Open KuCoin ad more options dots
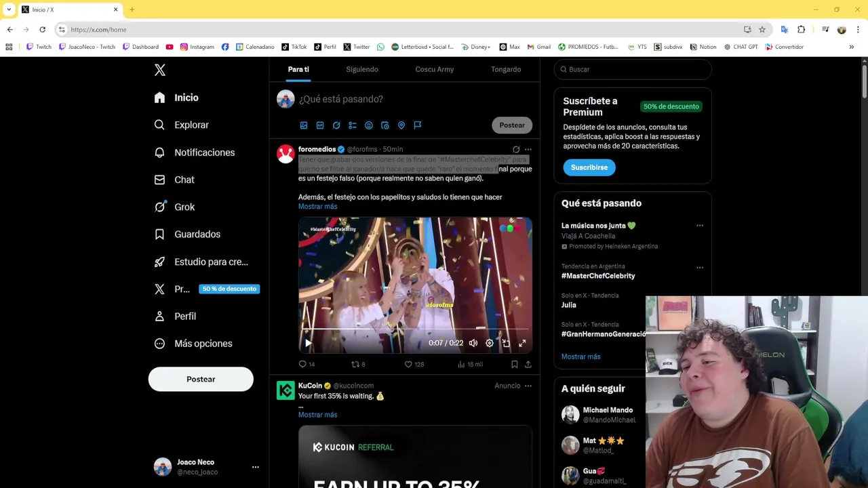Image resolution: width=868 pixels, height=488 pixels. [528, 386]
